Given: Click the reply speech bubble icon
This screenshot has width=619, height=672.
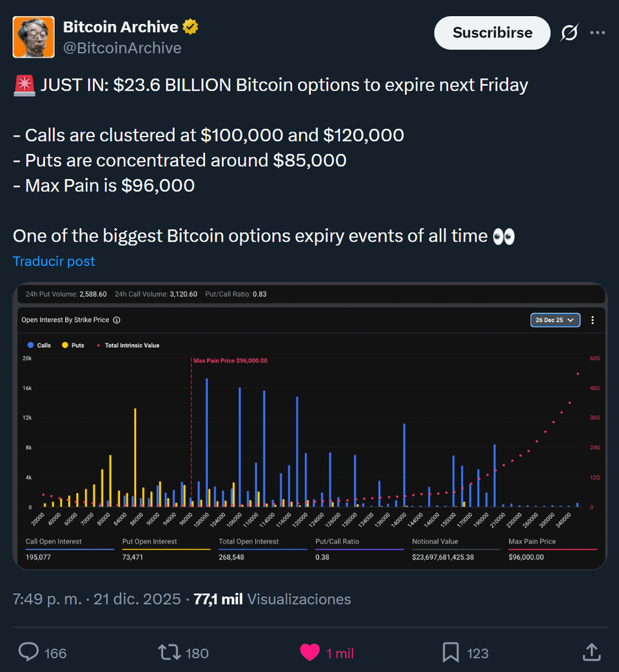Looking at the screenshot, I should click(x=29, y=653).
